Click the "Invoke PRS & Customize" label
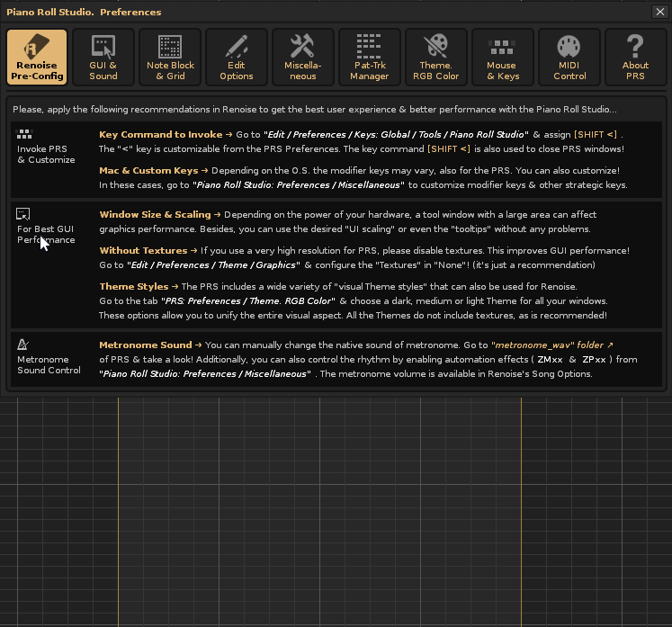Image resolution: width=672 pixels, height=627 pixels. click(x=46, y=155)
